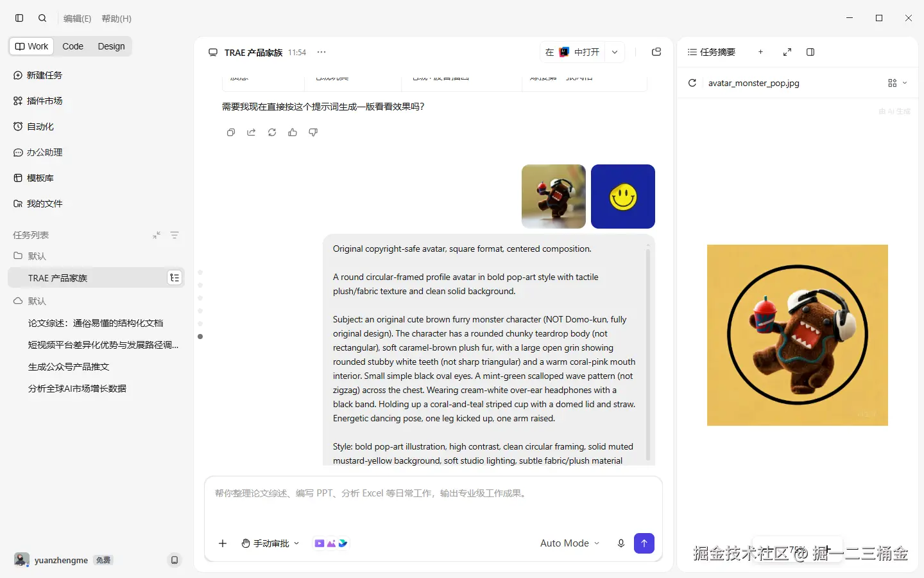
Task: Click the device icon beside the 免费 badge
Action: coord(174,560)
